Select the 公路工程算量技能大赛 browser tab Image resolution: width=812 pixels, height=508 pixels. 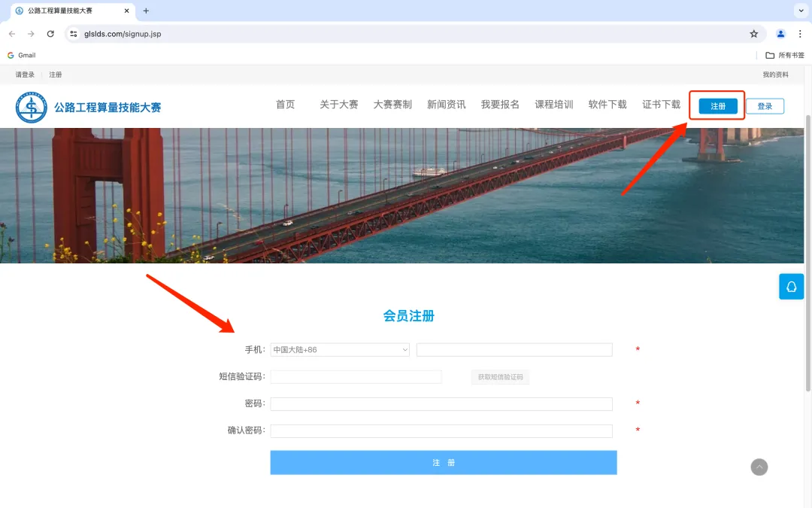point(60,11)
